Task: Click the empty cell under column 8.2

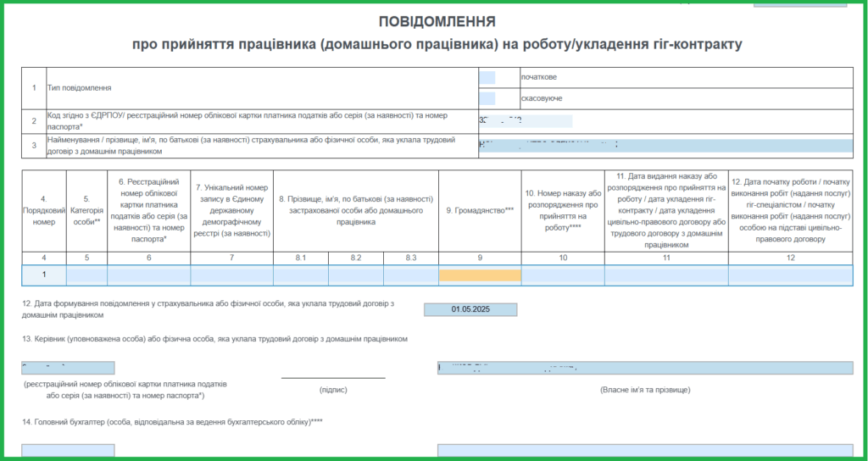Action: (x=355, y=275)
